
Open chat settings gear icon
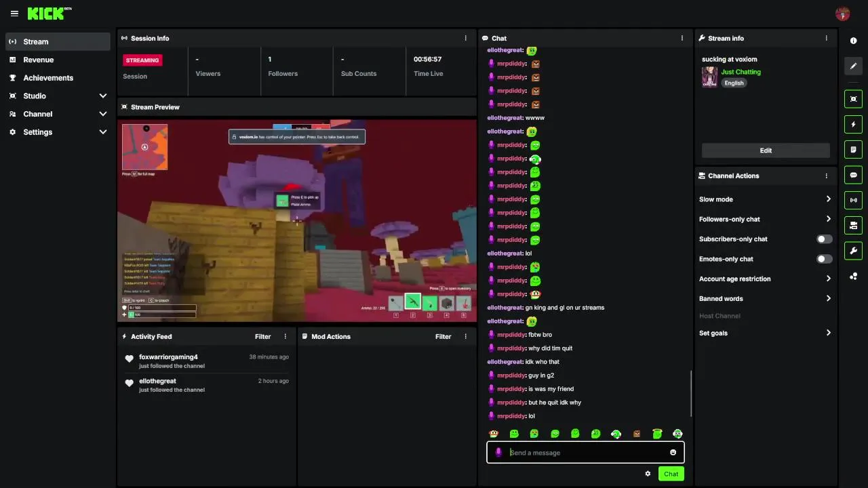(x=648, y=474)
